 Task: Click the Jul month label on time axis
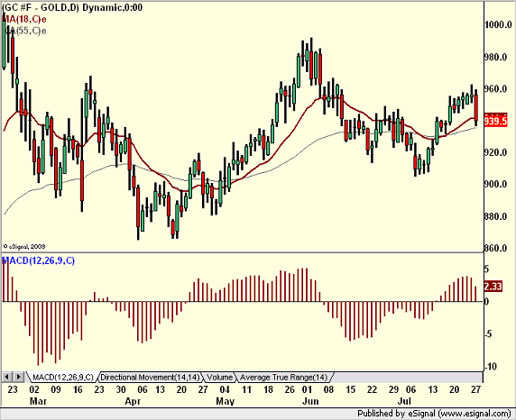coord(404,401)
